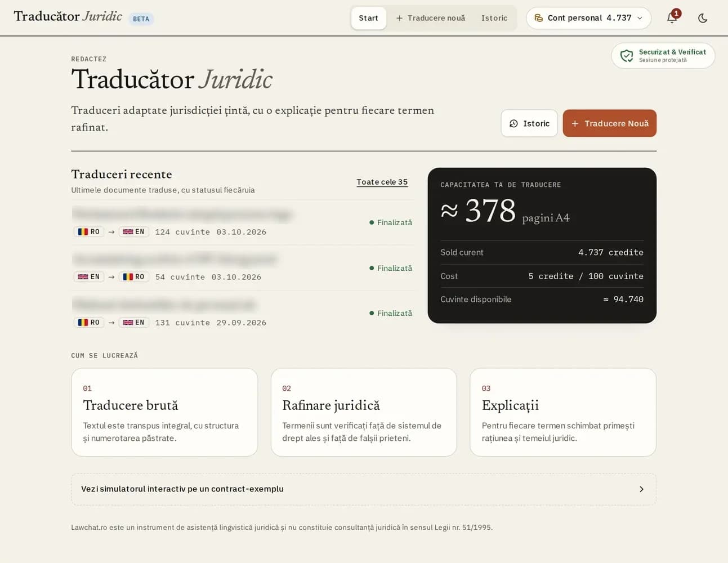Open the simulator interactiv contract-exemplu row
The width and height of the screenshot is (728, 563).
(x=364, y=489)
